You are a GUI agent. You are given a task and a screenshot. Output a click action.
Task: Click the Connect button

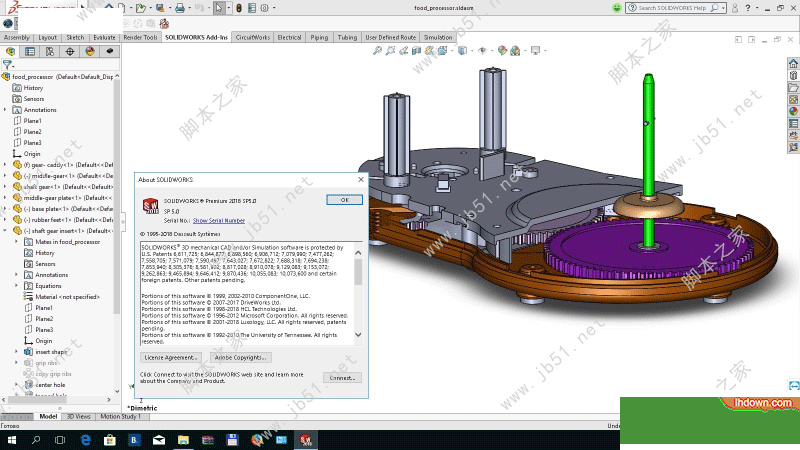342,378
